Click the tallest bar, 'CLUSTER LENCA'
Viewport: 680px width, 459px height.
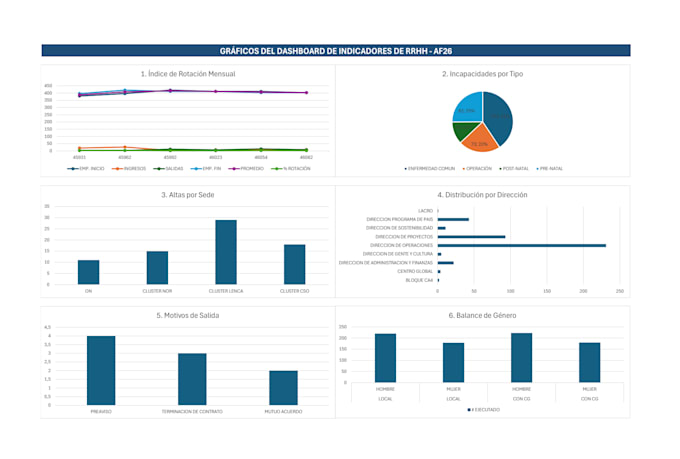click(226, 252)
